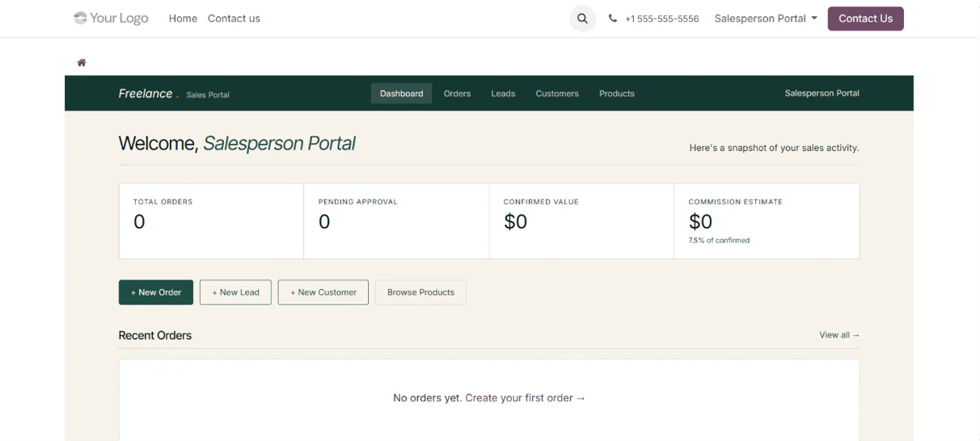This screenshot has height=441, width=980.
Task: Click the '7.5% of confirmed' text
Action: pos(719,241)
